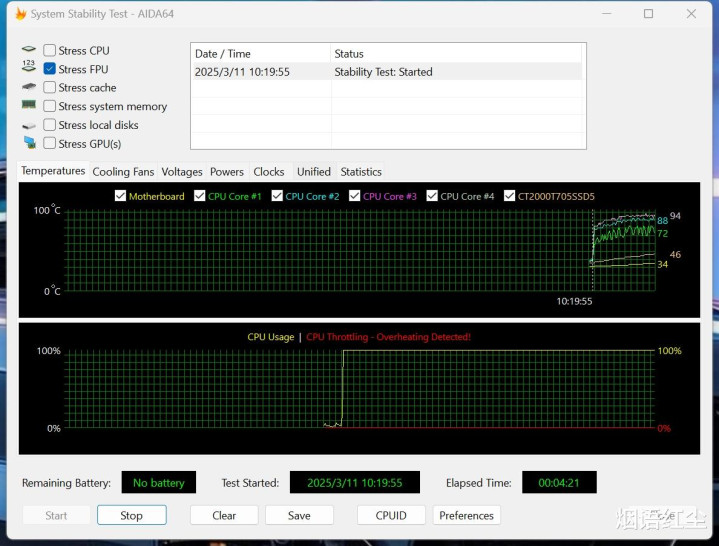Viewport: 719px width, 546px height.
Task: Open the Clocks tab
Action: tap(269, 171)
